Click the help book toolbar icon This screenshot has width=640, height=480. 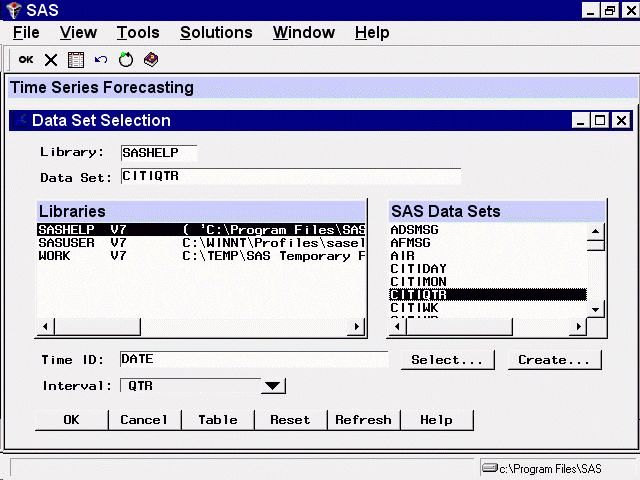tap(151, 60)
